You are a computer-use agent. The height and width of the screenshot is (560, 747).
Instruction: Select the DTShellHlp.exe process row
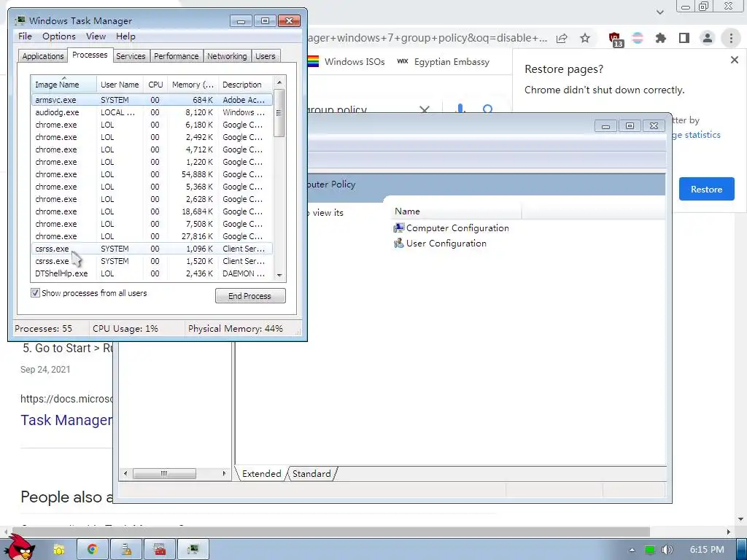coord(152,273)
